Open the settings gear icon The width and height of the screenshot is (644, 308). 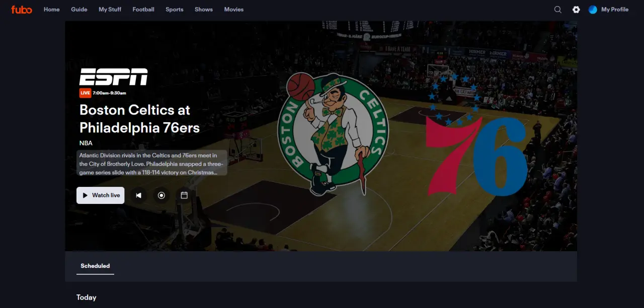click(576, 10)
